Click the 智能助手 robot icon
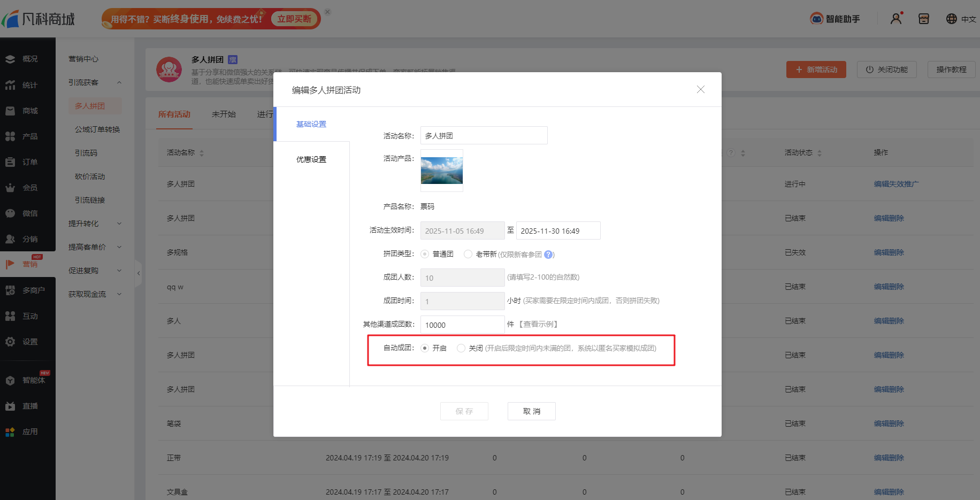Image resolution: width=980 pixels, height=500 pixels. [816, 19]
